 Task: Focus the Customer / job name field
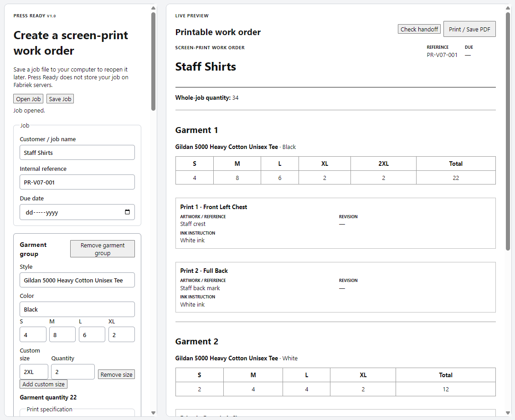point(77,153)
